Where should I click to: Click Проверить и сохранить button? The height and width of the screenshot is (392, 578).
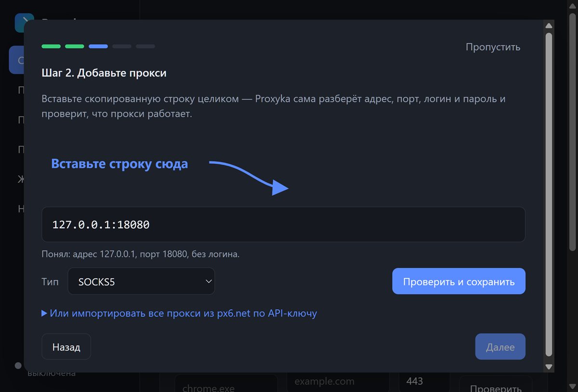coord(459,281)
